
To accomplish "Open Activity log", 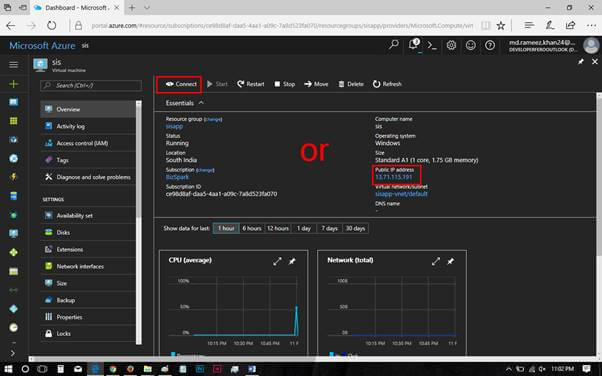I will [88, 126].
